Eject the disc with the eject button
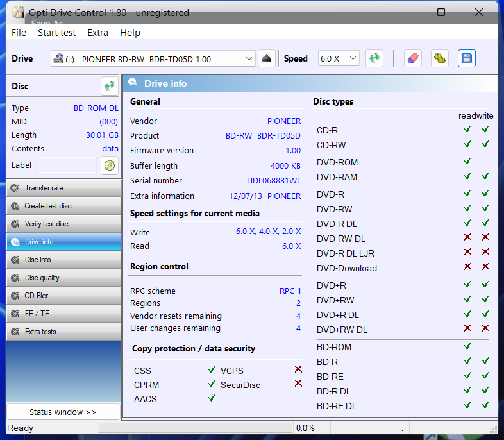 tap(267, 58)
